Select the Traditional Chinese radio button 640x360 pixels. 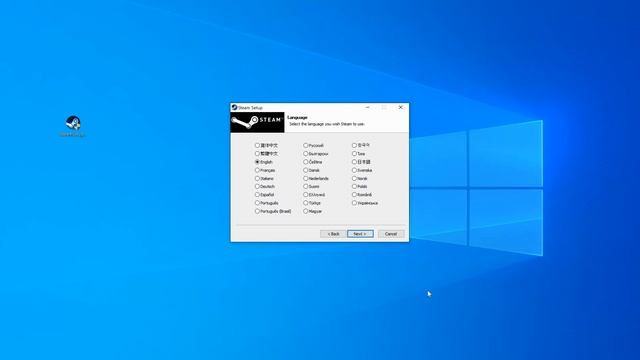[x=257, y=153]
